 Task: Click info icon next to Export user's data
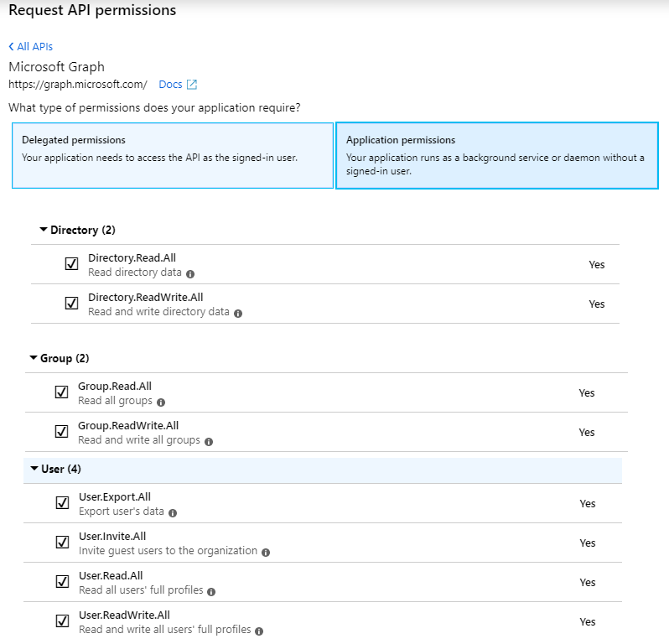(172, 512)
